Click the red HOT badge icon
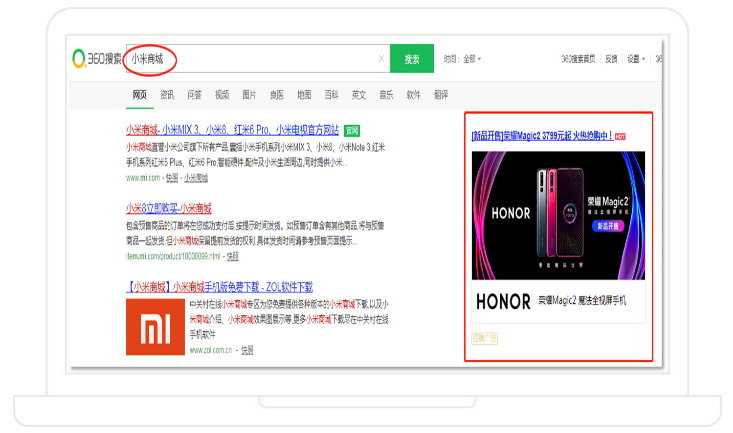 620,137
